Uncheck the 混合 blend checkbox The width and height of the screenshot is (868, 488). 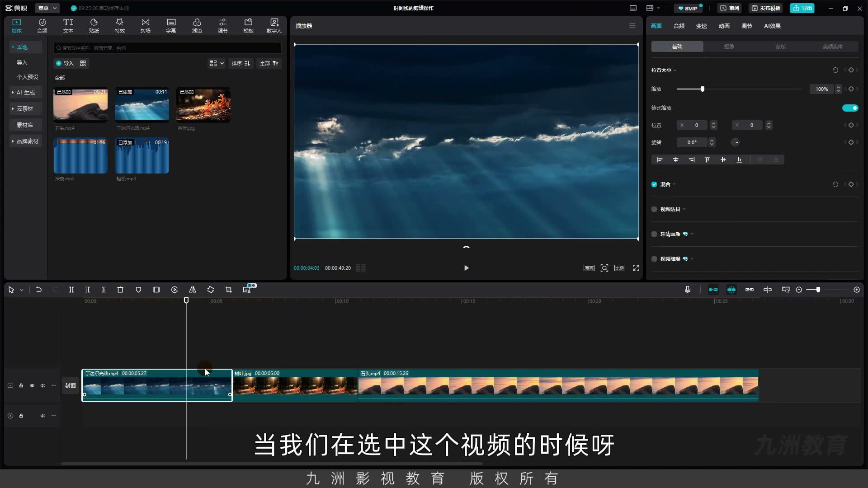point(654,184)
